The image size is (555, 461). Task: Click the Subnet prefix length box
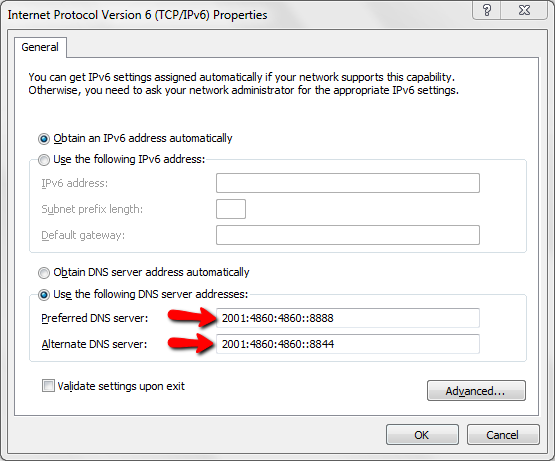point(231,209)
